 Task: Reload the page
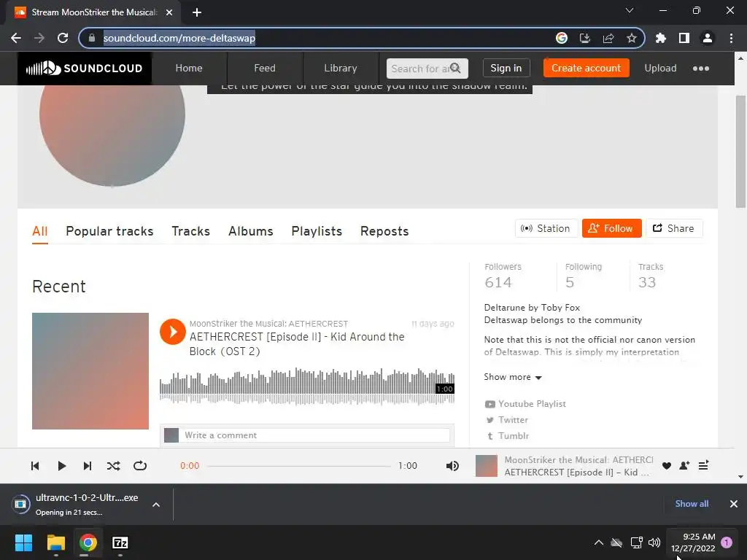click(x=63, y=38)
